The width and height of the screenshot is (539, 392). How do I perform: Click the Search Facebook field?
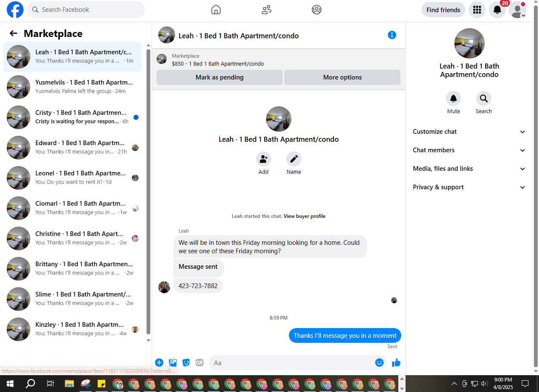point(86,10)
